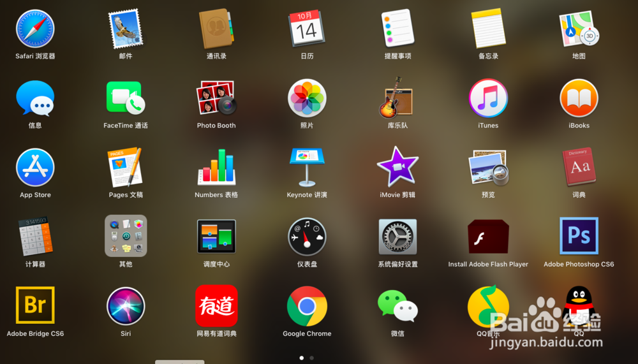Launch 网易有道词典
This screenshot has width=638, height=364.
pos(216,306)
